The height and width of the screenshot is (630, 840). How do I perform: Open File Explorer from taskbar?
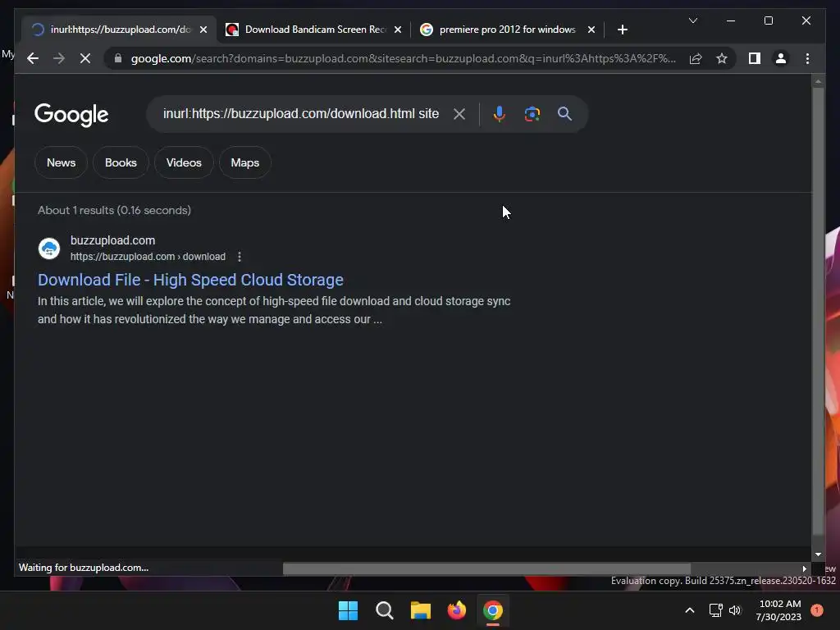click(x=421, y=610)
